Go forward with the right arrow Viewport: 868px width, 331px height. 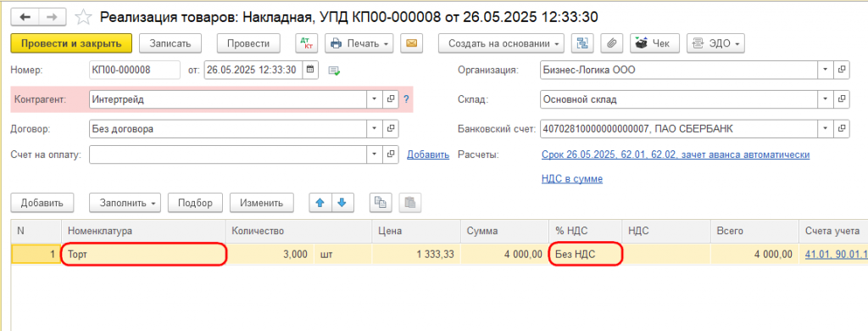coord(52,17)
